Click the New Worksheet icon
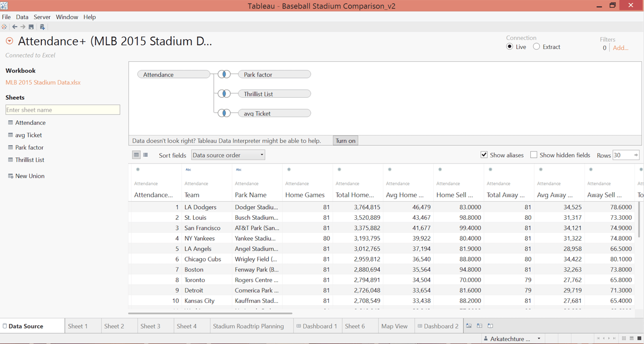Viewport: 644px width, 344px height. coord(469,326)
